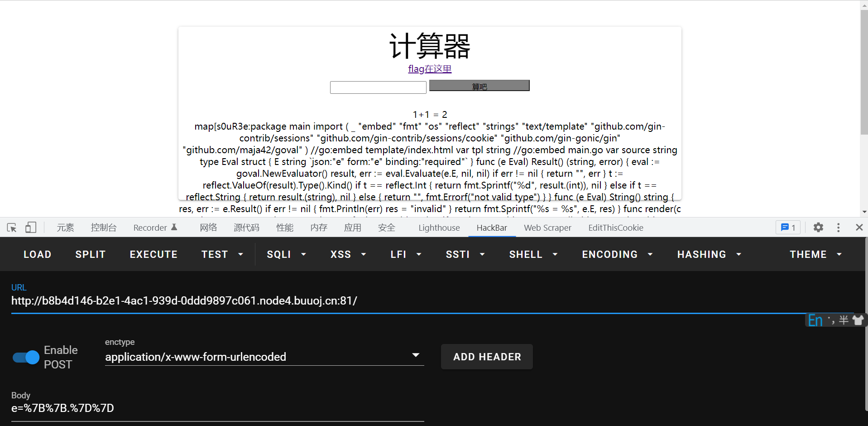
Task: Switch to the 元素 tab
Action: [x=65, y=228]
